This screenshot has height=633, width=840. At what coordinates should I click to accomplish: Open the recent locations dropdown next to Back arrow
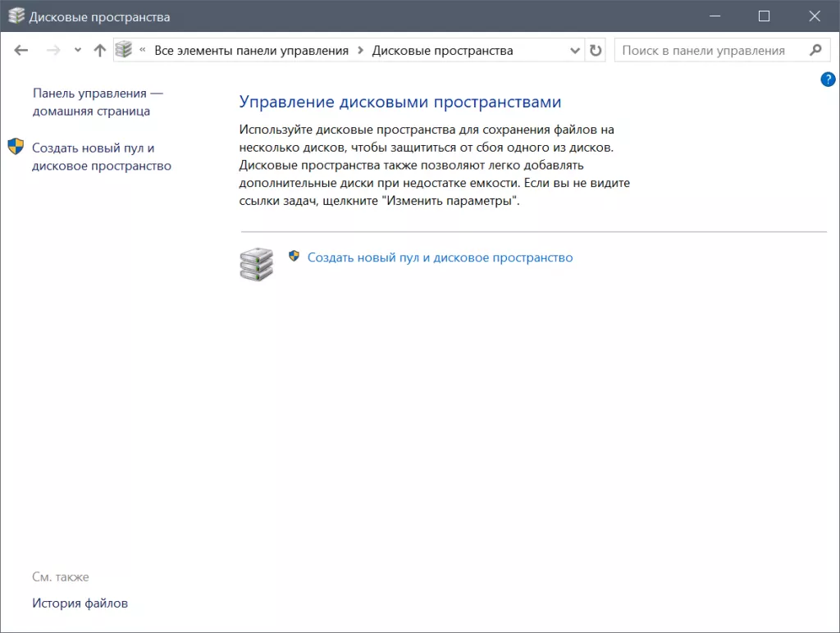(78, 50)
